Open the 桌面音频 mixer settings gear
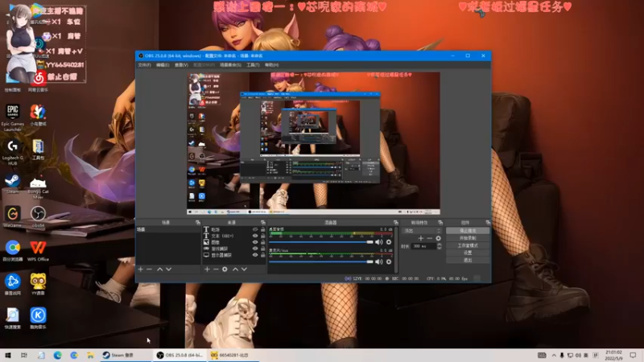The height and width of the screenshot is (362, 644). [x=389, y=242]
